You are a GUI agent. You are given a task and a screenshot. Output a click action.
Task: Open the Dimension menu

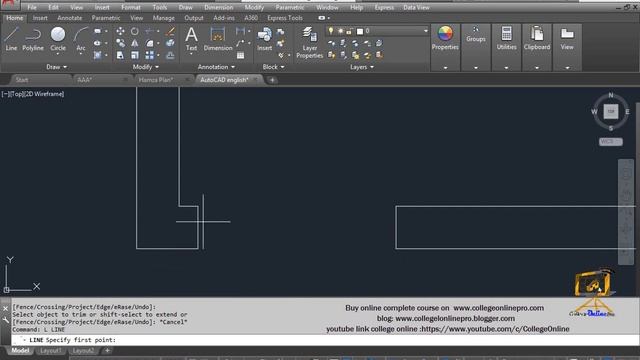tap(218, 7)
